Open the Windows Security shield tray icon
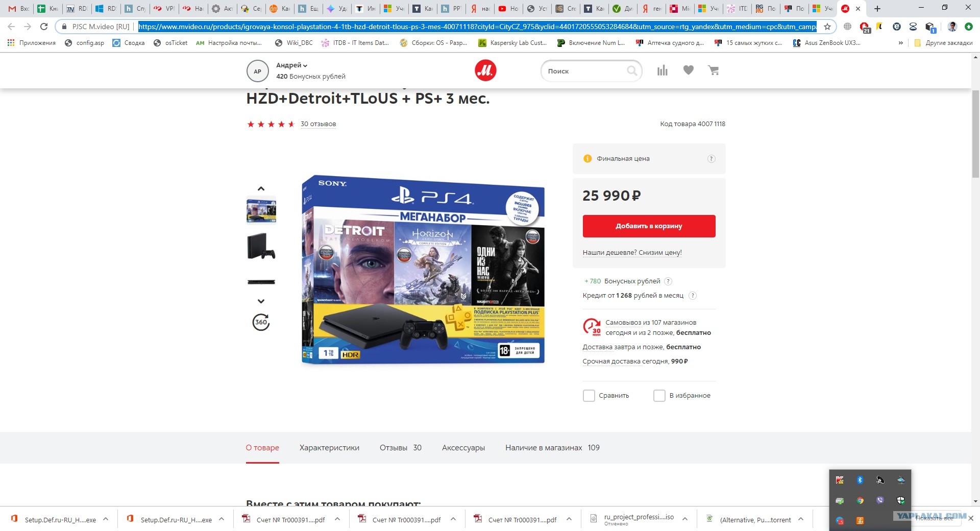Viewport: 980px width, 531px height. coord(901,500)
